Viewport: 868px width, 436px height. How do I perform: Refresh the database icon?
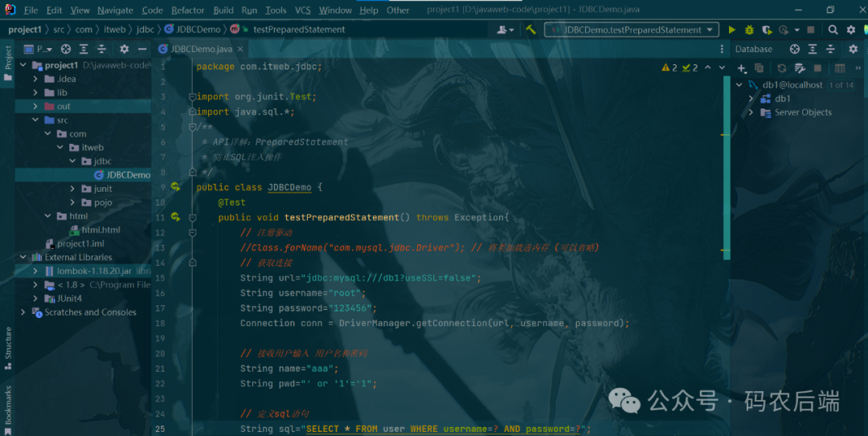[x=782, y=68]
